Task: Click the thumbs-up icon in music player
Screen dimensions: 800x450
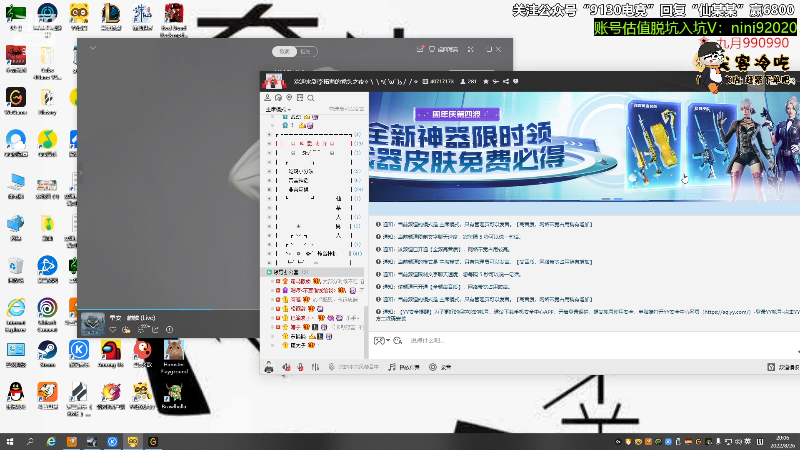Action: point(126,330)
